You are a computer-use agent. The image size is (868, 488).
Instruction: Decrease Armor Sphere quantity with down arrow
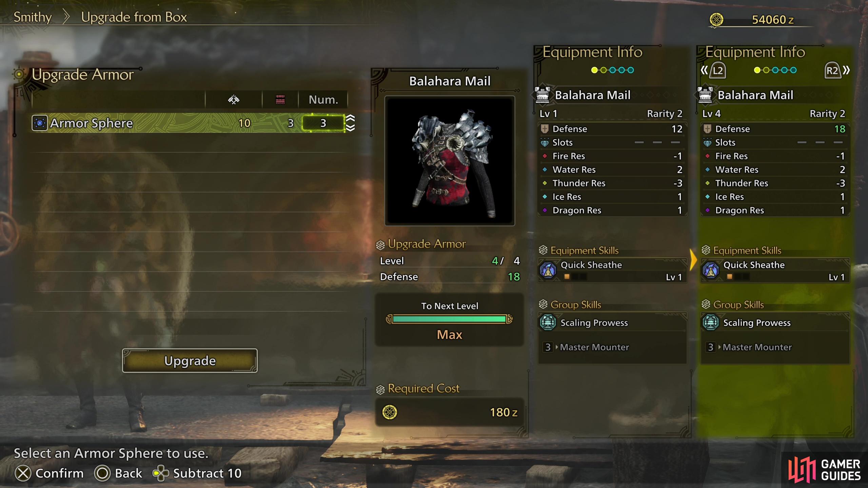pos(350,127)
